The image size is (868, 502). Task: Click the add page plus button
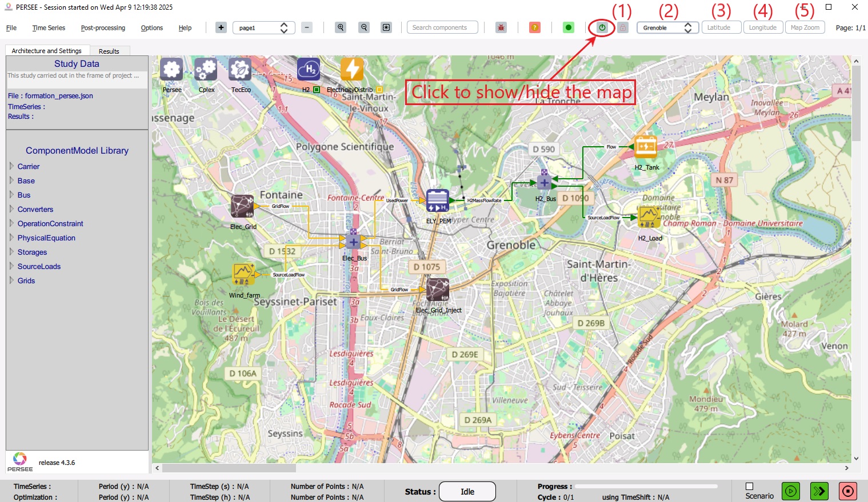221,27
